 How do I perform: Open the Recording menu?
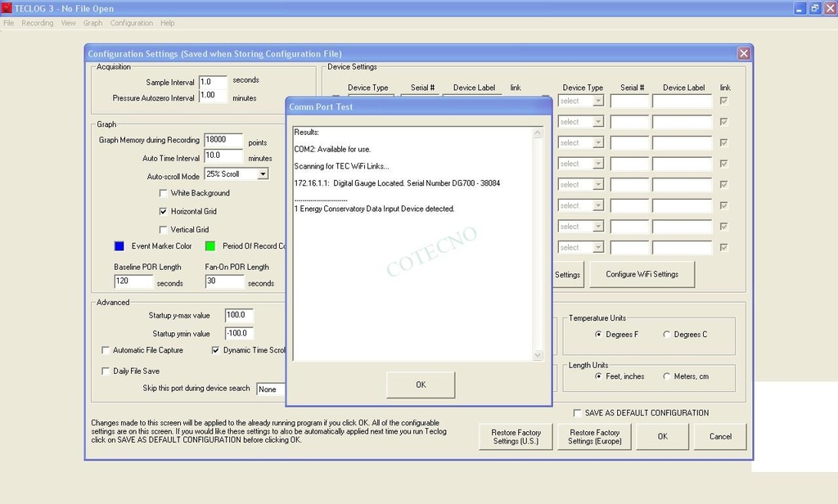pyautogui.click(x=37, y=23)
